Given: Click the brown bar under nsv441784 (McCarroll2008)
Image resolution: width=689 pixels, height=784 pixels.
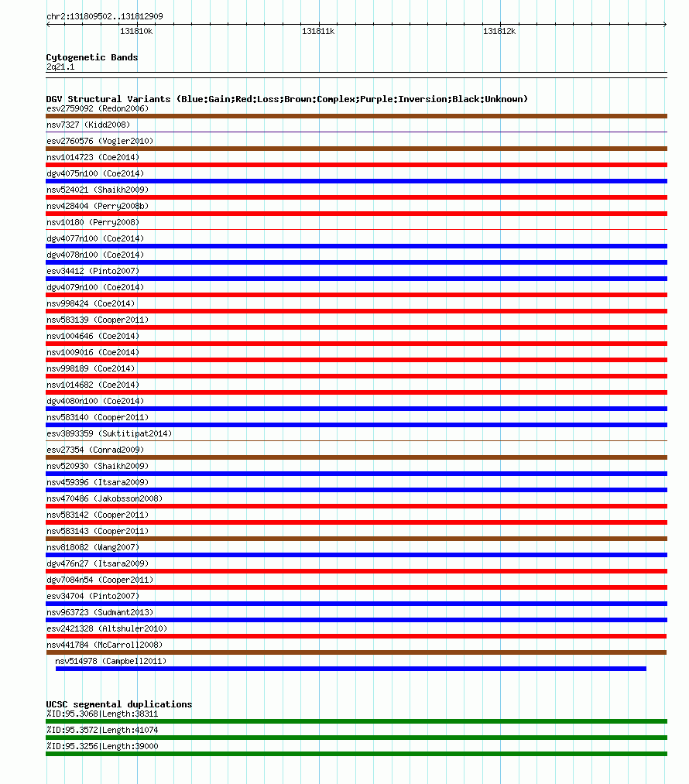Looking at the screenshot, I should click(x=357, y=652).
